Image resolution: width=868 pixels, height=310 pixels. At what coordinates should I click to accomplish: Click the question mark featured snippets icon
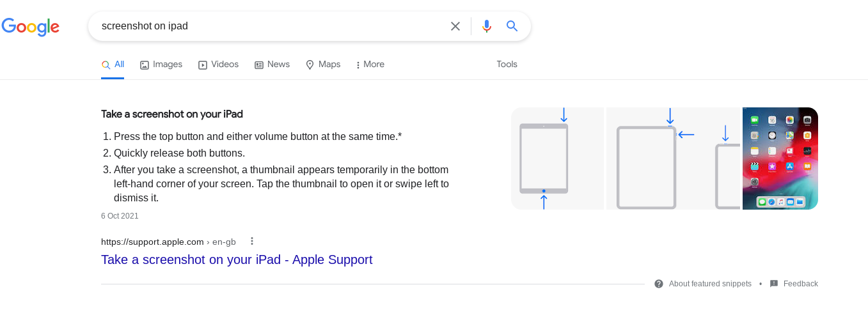click(x=659, y=284)
